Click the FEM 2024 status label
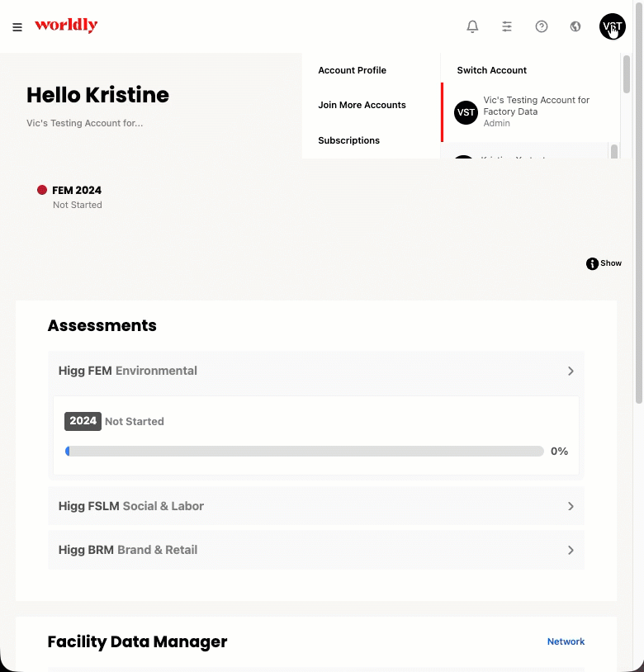644x672 pixels. tap(77, 190)
